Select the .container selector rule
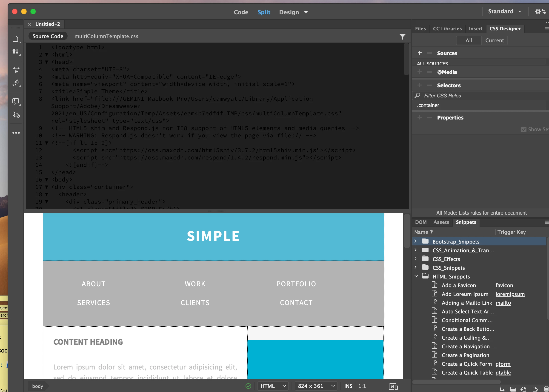Image resolution: width=549 pixels, height=392 pixels. click(428, 105)
